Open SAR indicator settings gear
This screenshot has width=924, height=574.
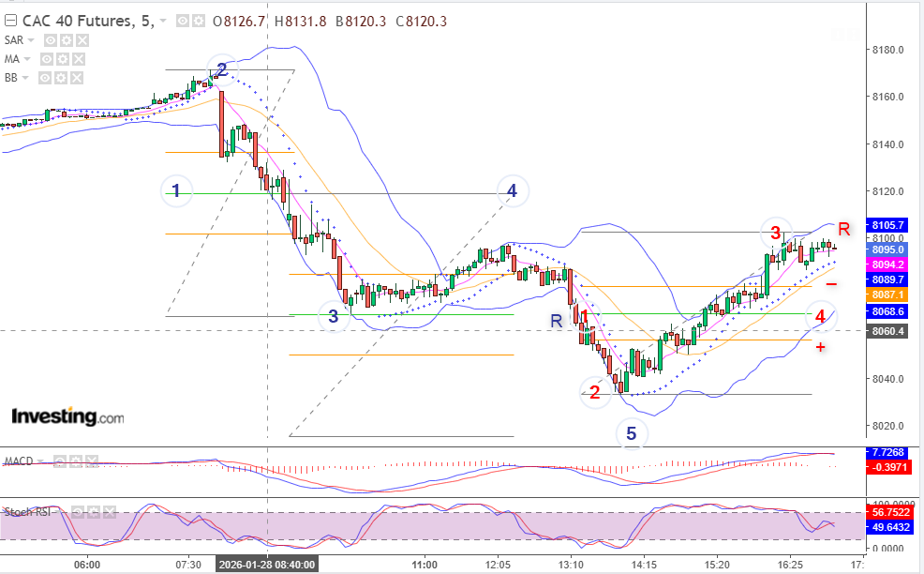click(x=67, y=40)
